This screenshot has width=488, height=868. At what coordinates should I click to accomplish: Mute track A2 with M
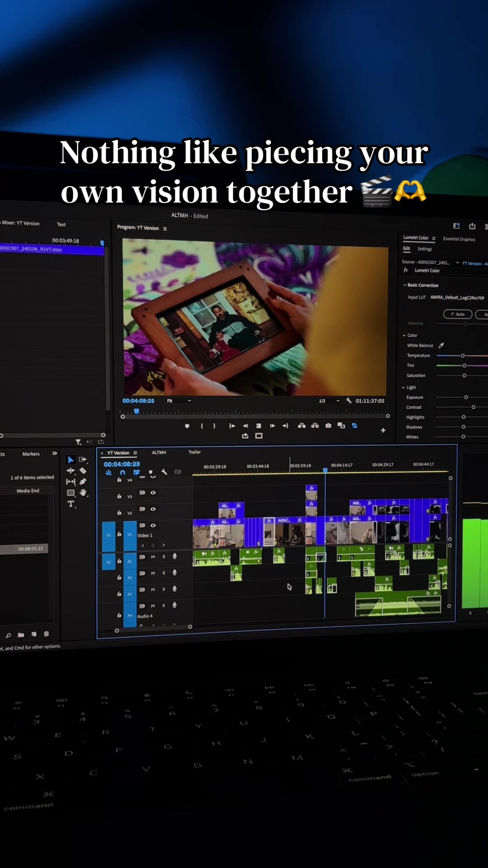(153, 573)
